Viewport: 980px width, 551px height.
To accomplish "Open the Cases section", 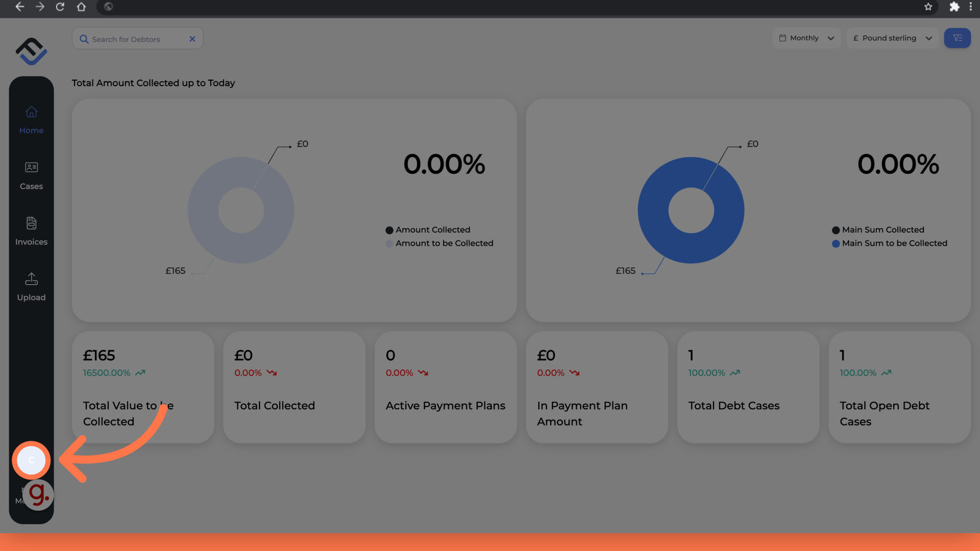I will (31, 174).
